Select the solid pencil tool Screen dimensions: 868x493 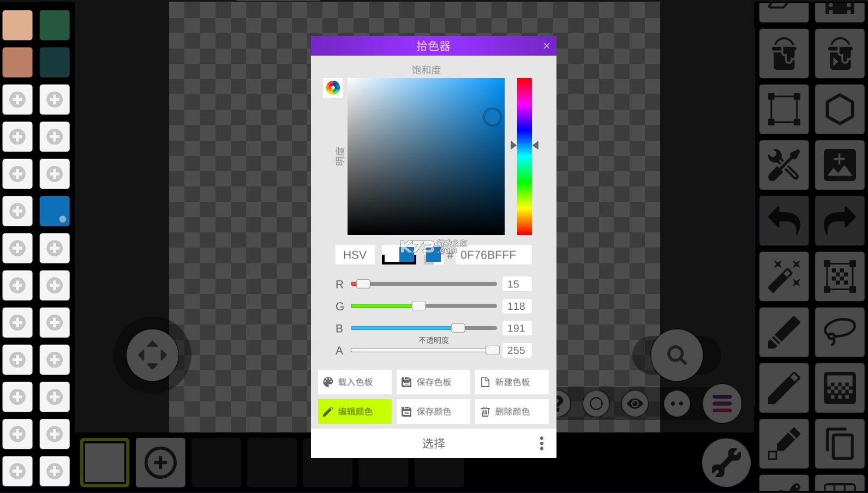pos(784,332)
